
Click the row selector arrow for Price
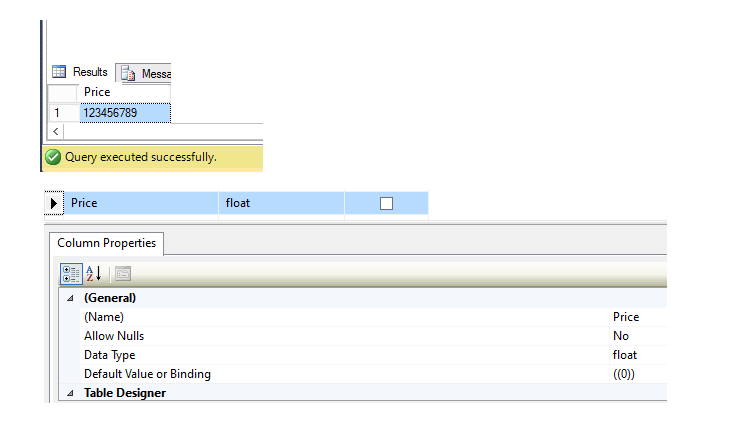pyautogui.click(x=54, y=204)
